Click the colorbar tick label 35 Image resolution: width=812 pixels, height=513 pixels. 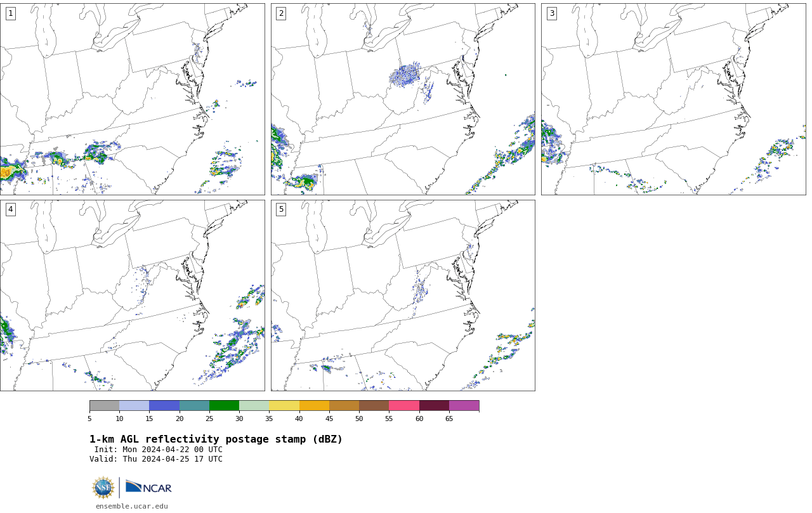tap(269, 419)
